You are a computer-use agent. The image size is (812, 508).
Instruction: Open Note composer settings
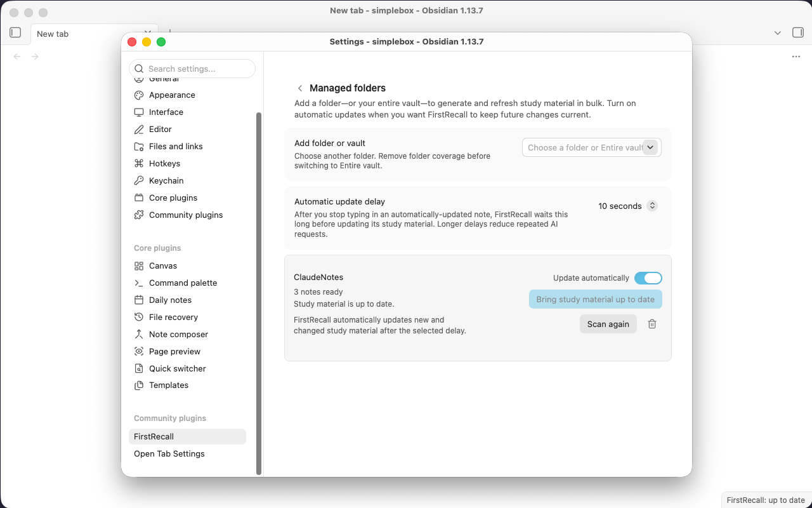(x=187, y=335)
